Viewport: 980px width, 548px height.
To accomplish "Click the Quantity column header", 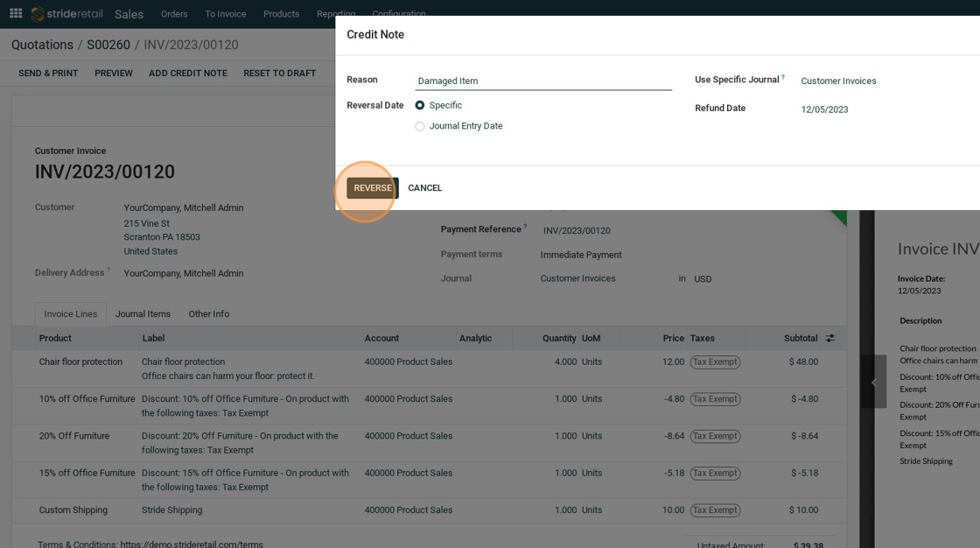I will coord(559,338).
